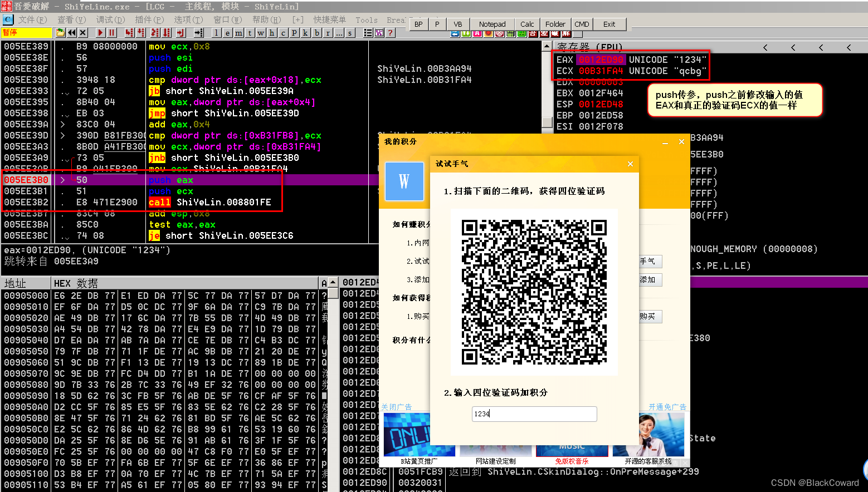Open source 's' toolbar button
This screenshot has height=492, width=868.
coord(350,33)
